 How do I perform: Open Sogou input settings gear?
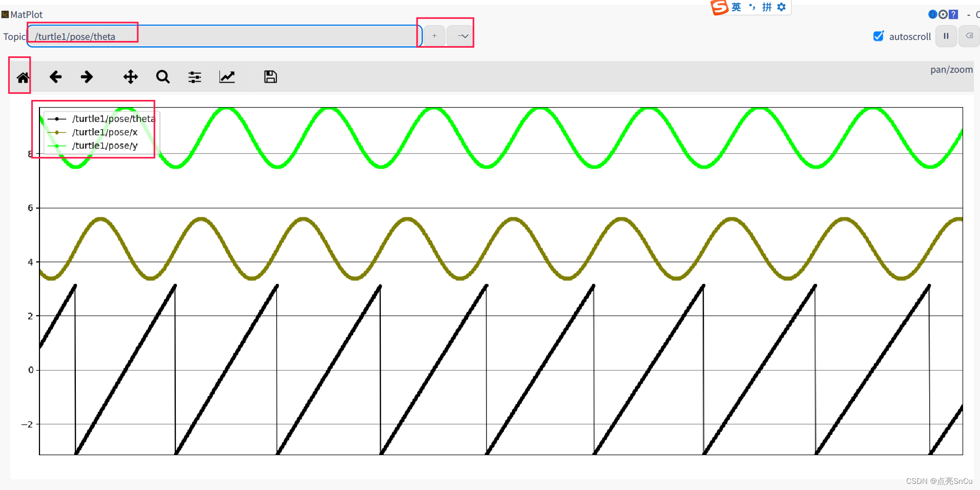coord(781,7)
